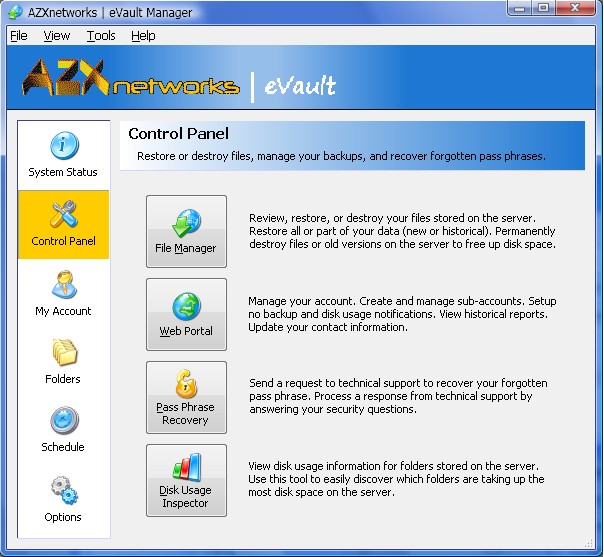Screen dimensions: 604x557
Task: Click the File Manager button label
Action: [186, 248]
